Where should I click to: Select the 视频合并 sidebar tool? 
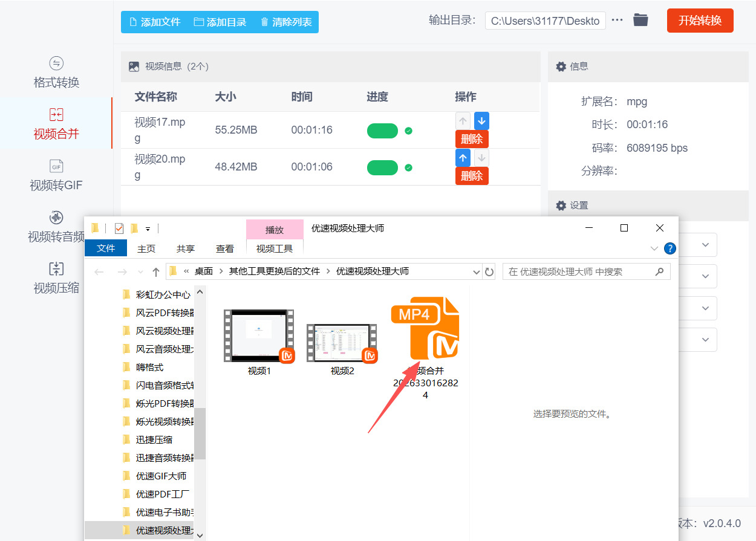click(x=56, y=124)
